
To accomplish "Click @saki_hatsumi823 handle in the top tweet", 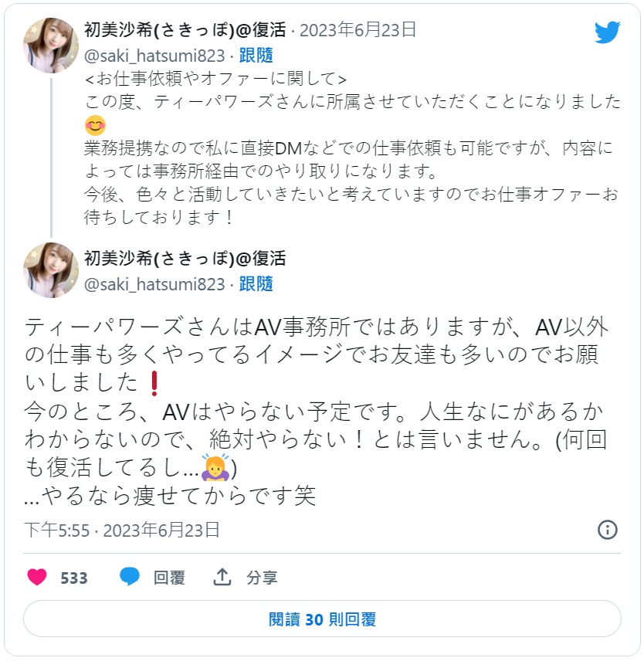I will coord(154,56).
